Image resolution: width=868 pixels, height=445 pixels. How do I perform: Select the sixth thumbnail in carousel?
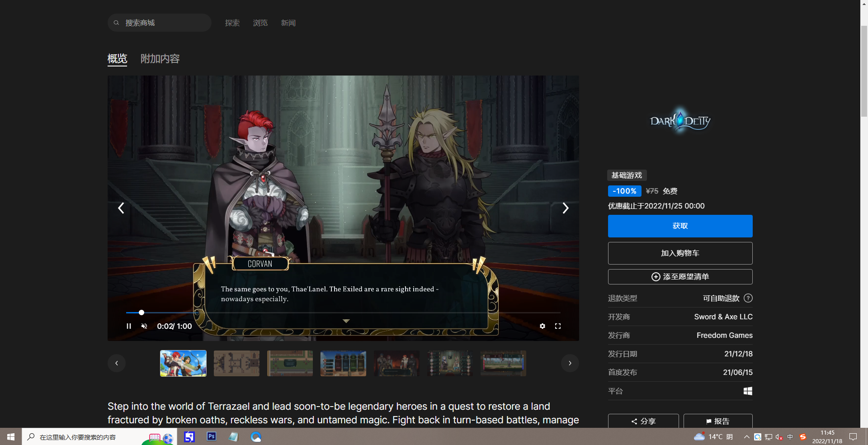450,363
